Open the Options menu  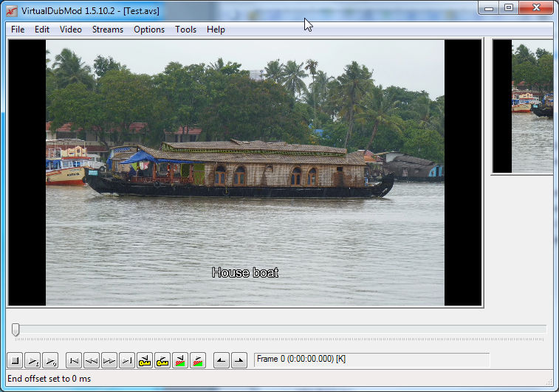[149, 30]
